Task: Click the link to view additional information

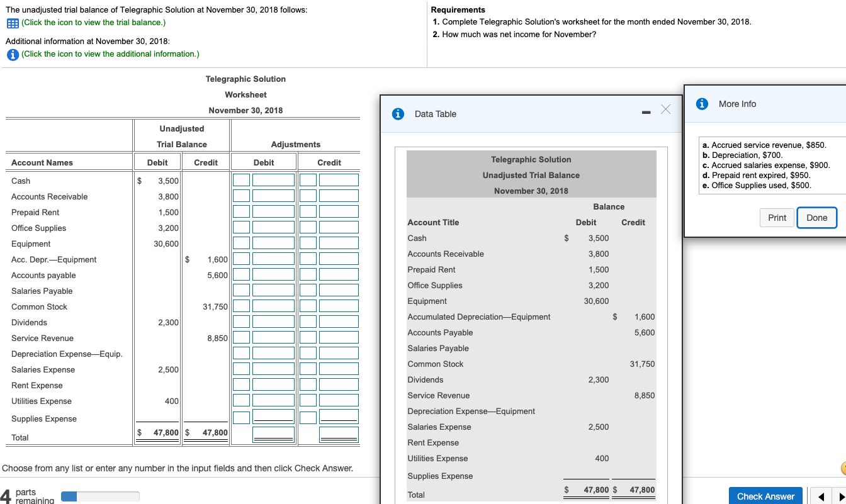Action: click(110, 53)
